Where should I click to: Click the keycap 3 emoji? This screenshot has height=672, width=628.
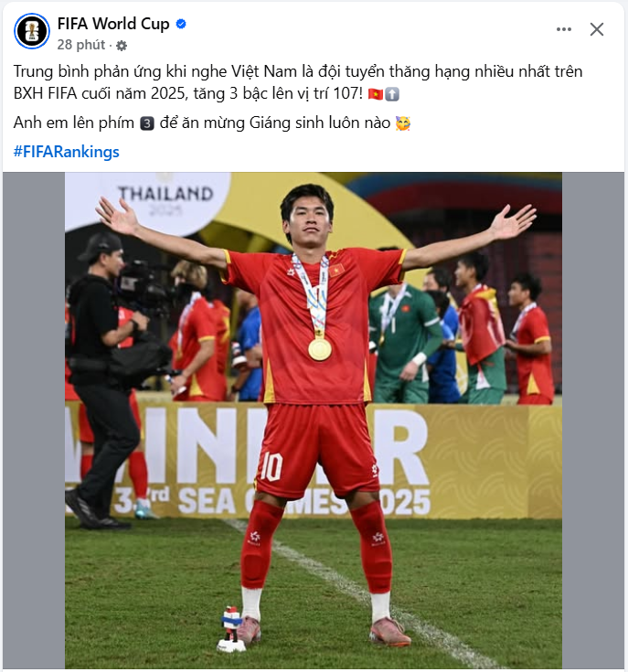[147, 123]
